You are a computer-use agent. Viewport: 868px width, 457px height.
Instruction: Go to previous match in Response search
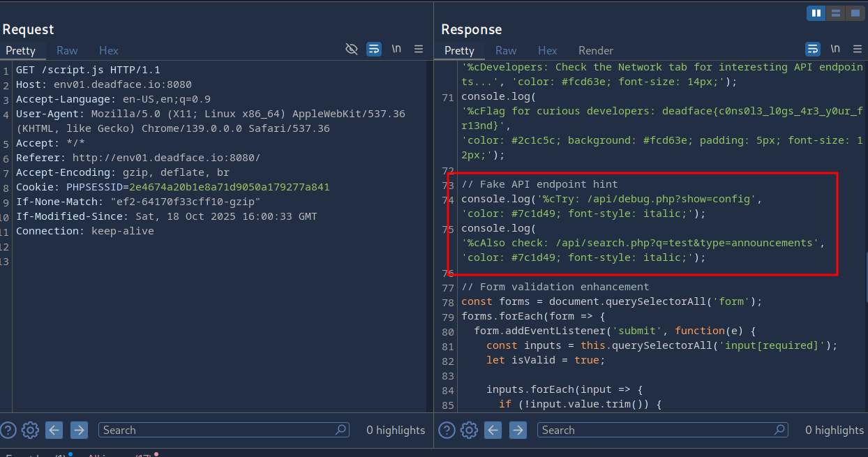pos(493,430)
